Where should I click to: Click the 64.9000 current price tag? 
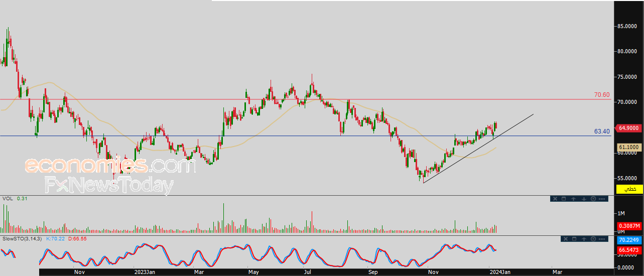tap(628, 128)
